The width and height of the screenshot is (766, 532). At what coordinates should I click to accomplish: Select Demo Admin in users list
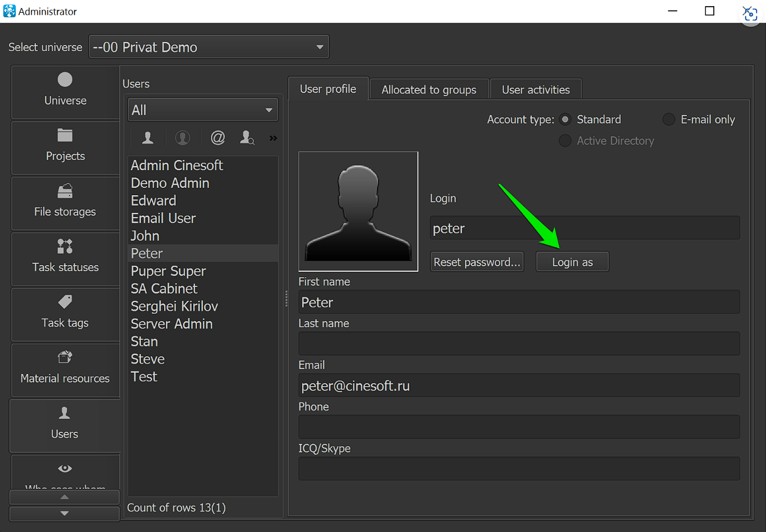pos(203,183)
